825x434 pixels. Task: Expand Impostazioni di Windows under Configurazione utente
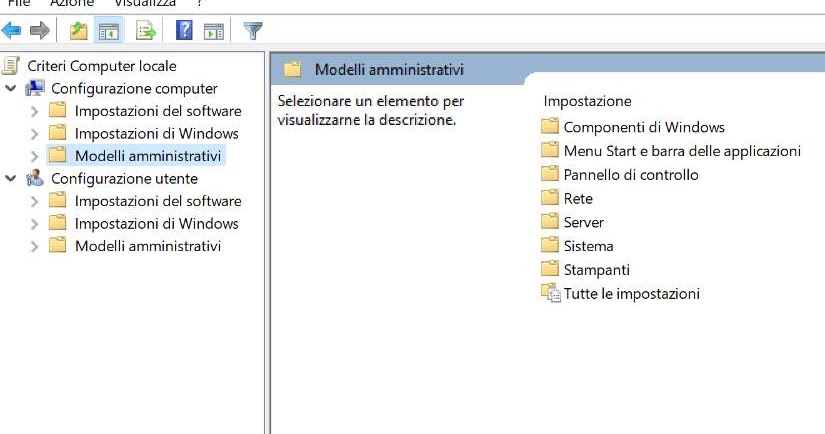click(35, 223)
